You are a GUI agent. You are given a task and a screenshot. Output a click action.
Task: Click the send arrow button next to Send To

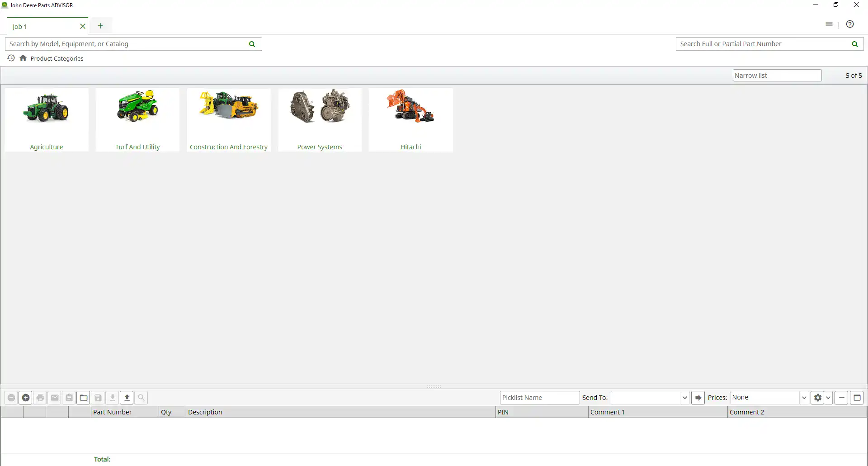point(698,398)
